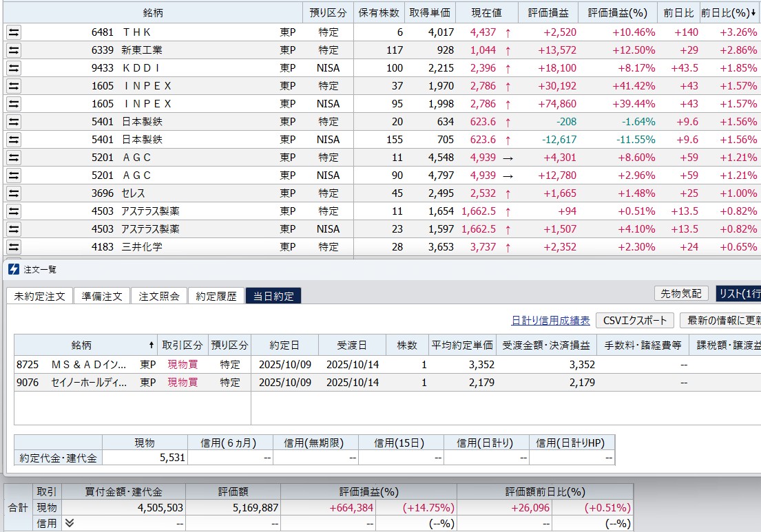Click 最新の情報に更新 button

pos(721,321)
